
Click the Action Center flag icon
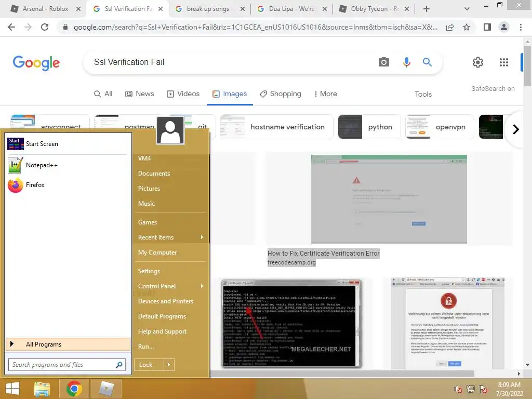coord(483,389)
